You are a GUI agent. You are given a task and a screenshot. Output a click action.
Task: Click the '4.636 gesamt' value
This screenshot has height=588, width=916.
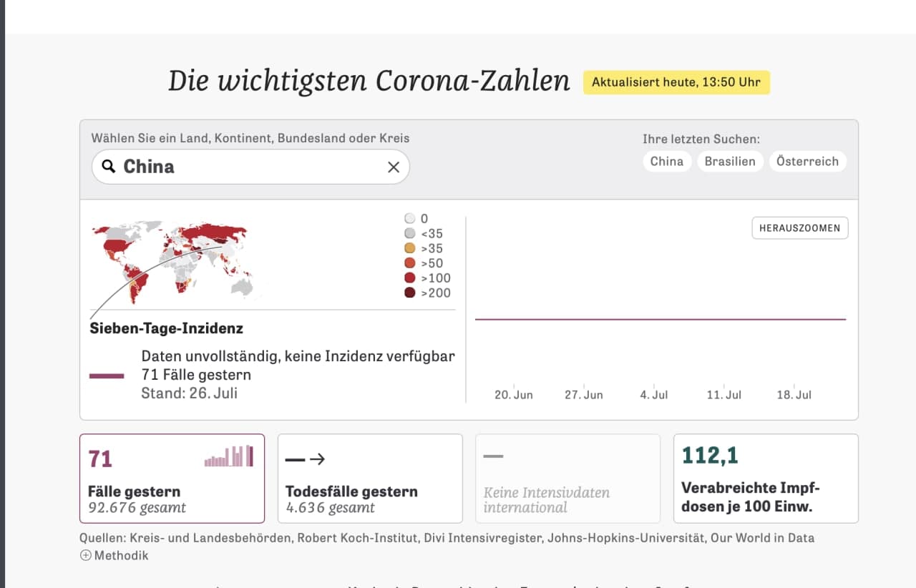[330, 508]
